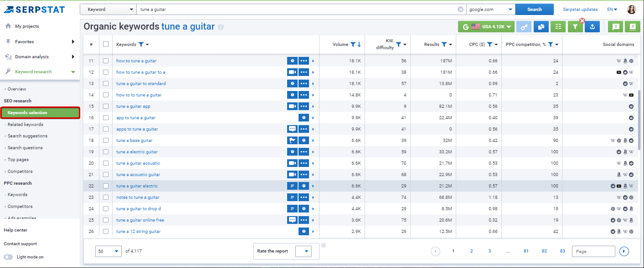Screen dimensions: 644x268
Task: Check the checkbox for tune a guitar app
Action: [106, 106]
